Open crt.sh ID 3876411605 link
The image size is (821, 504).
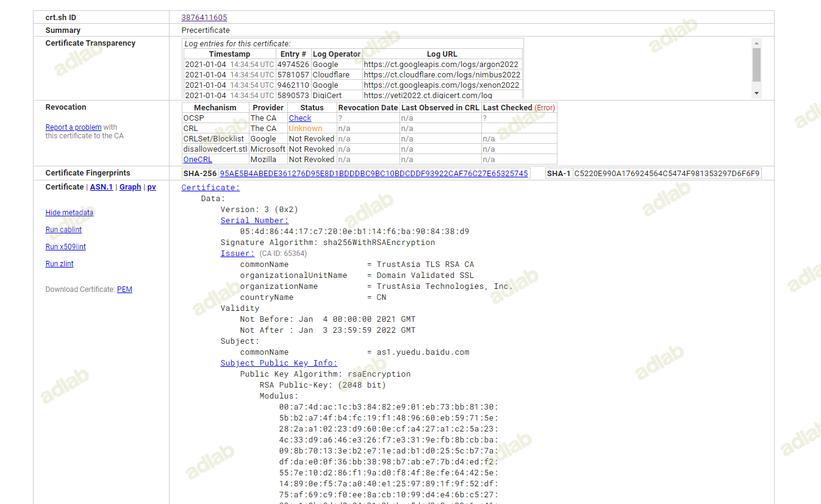click(204, 18)
